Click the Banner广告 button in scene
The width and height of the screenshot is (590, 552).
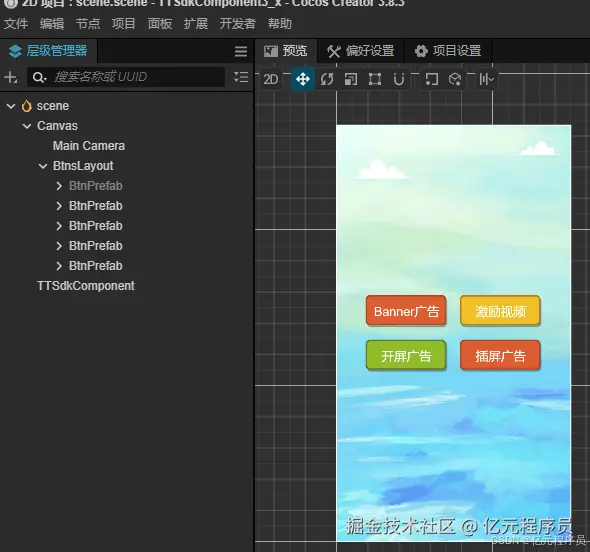point(406,311)
